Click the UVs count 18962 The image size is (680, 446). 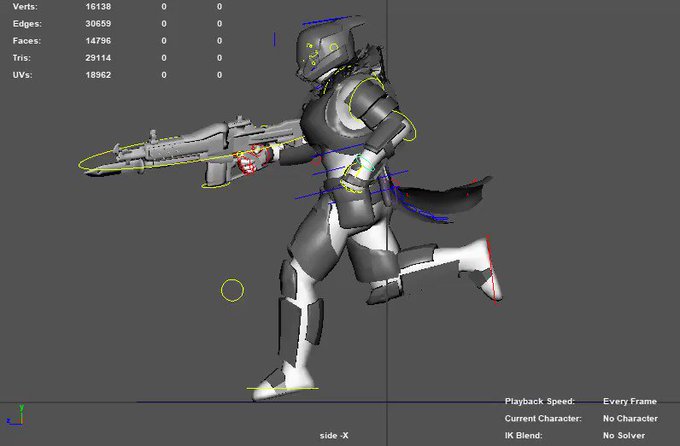pyautogui.click(x=98, y=75)
